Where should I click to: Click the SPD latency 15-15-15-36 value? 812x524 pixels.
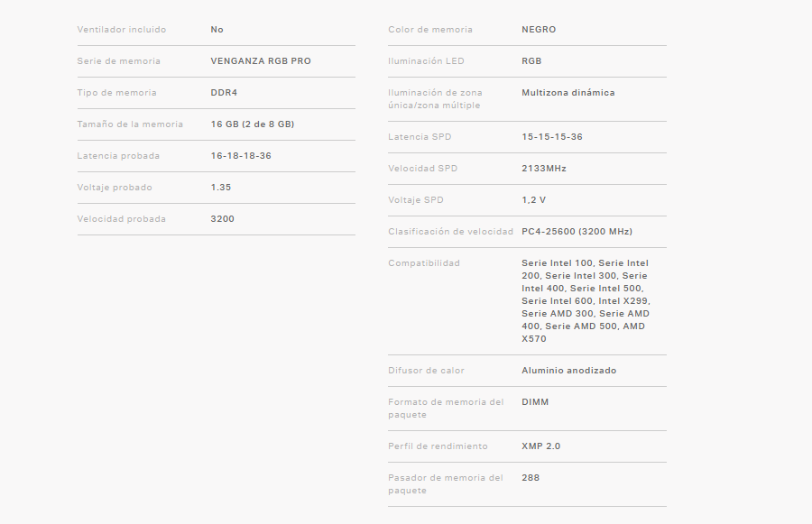[551, 137]
